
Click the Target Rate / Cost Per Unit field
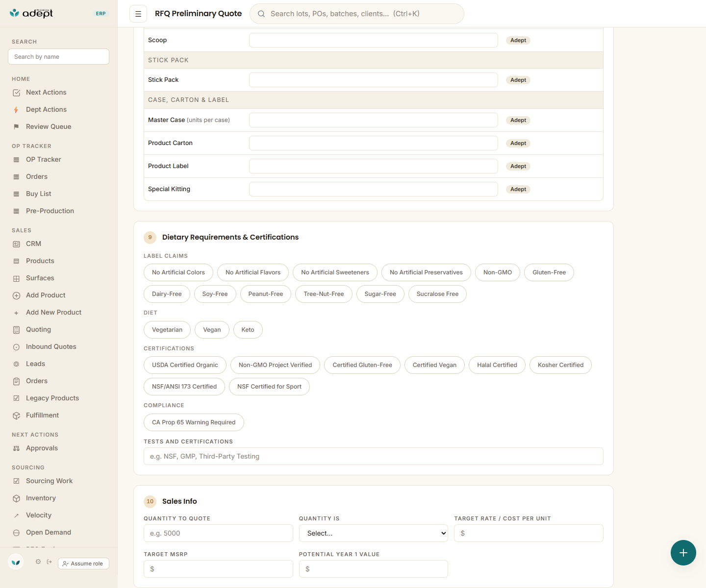tap(529, 533)
